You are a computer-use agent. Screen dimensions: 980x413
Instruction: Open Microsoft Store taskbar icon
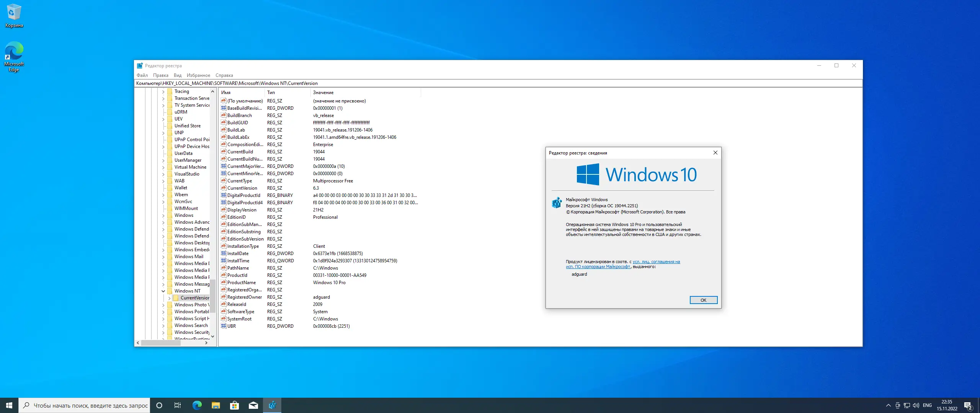tap(234, 405)
